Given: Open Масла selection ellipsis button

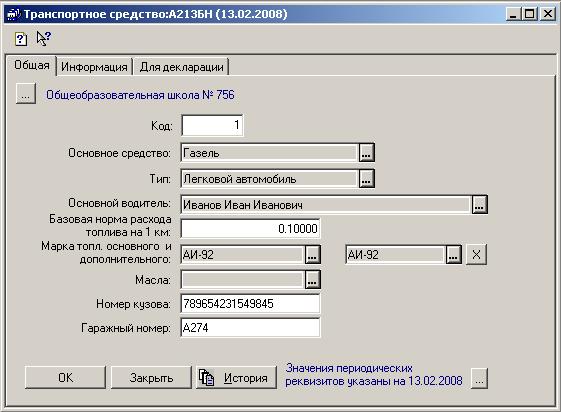Looking at the screenshot, I should [x=312, y=279].
